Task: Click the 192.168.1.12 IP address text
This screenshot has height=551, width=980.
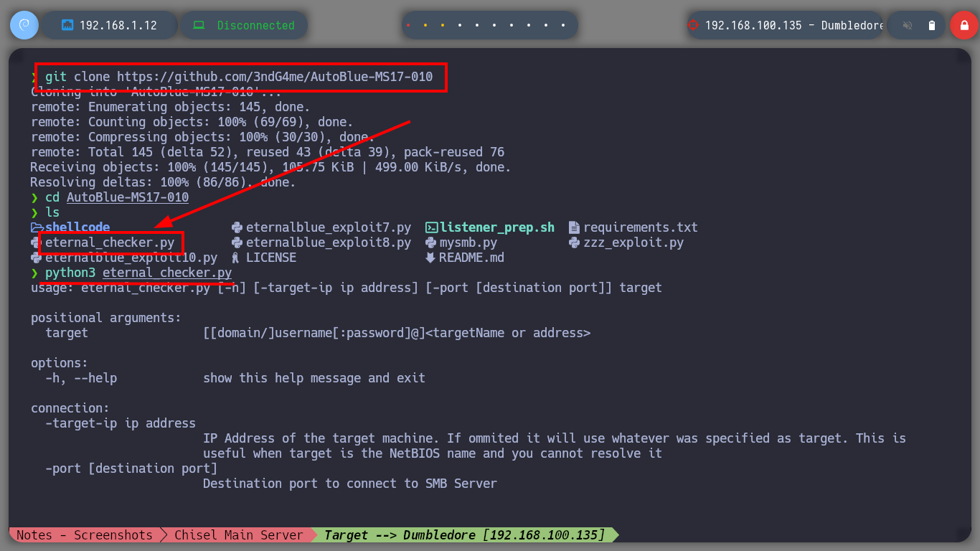Action: 118,25
